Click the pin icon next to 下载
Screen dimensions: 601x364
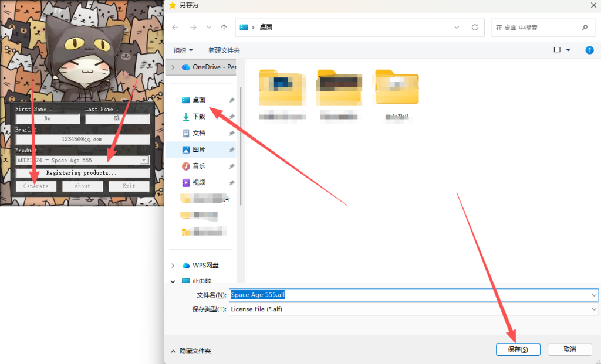point(231,117)
